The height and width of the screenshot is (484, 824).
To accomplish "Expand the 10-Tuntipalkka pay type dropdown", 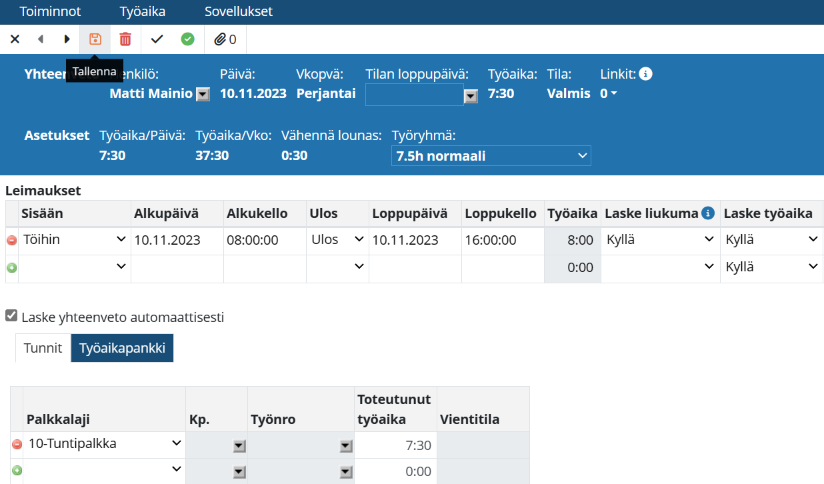I will point(103,444).
